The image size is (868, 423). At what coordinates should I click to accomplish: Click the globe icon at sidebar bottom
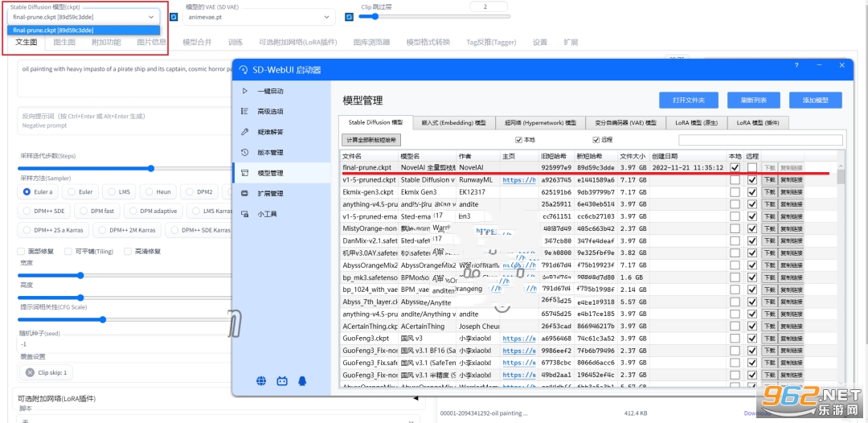point(261,381)
